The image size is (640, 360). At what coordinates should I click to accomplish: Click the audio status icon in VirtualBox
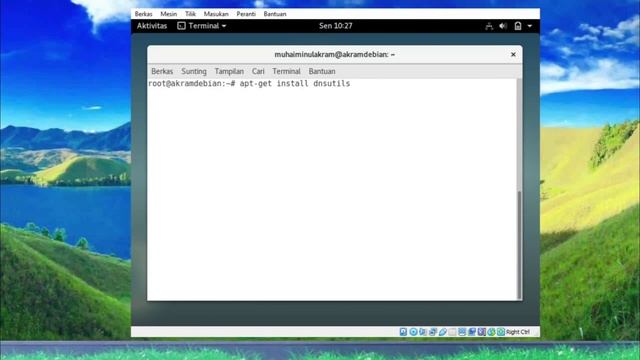[423, 332]
